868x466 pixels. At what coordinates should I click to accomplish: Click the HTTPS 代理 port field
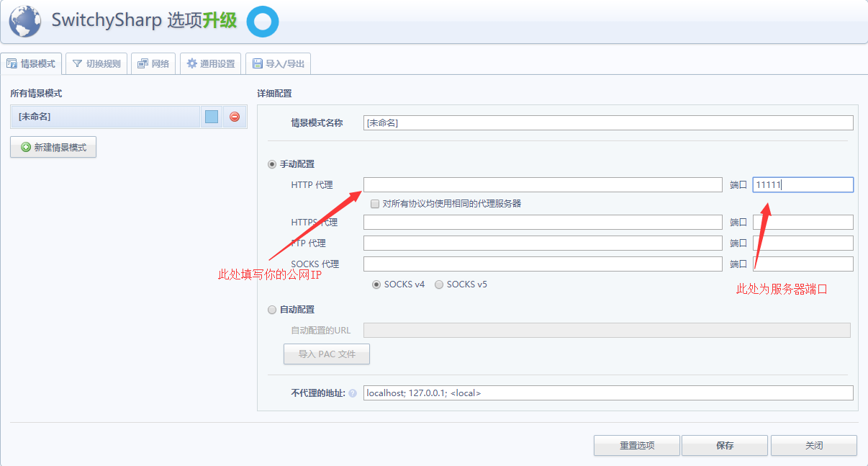click(803, 222)
